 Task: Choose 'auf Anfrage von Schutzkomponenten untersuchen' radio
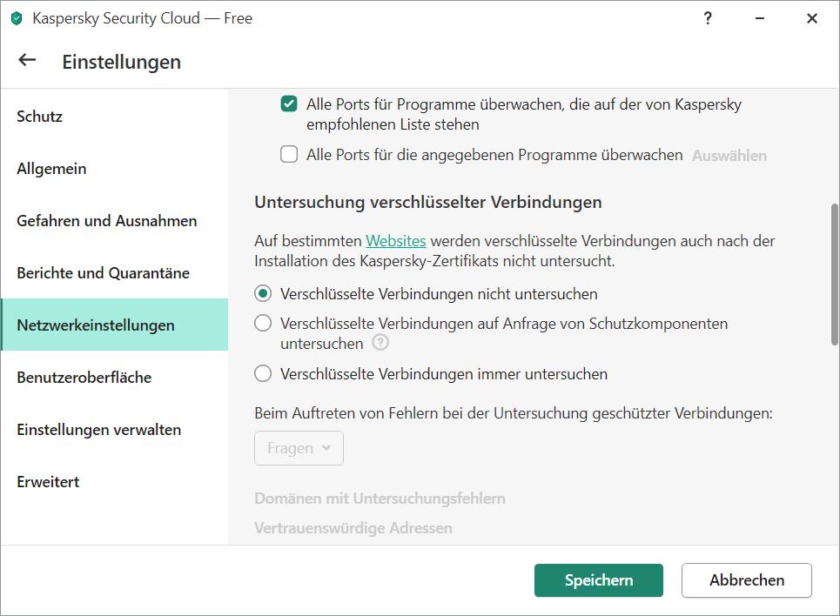pyautogui.click(x=263, y=323)
